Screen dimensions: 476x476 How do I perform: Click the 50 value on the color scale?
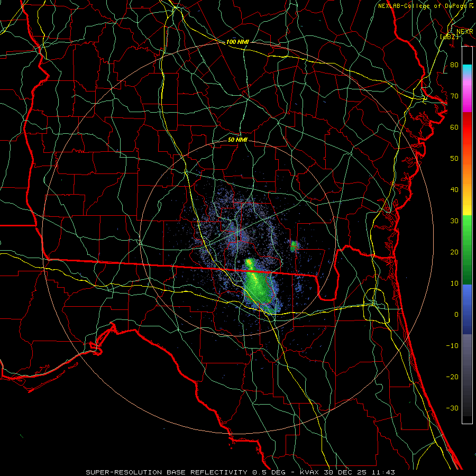[x=454, y=159]
